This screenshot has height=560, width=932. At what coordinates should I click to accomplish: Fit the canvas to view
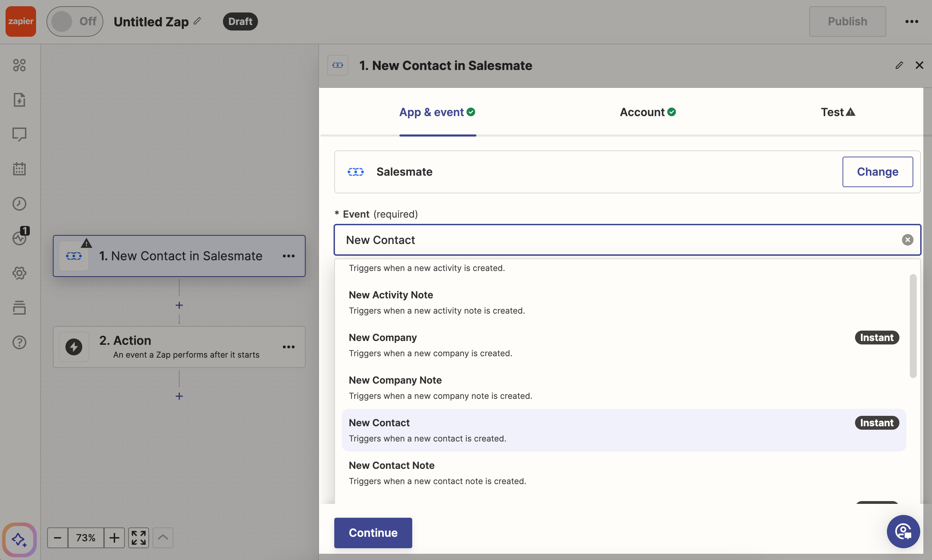(x=139, y=537)
